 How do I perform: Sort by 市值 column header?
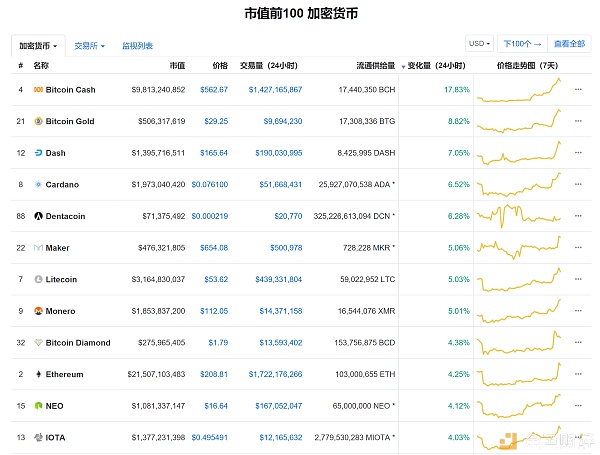(x=177, y=66)
